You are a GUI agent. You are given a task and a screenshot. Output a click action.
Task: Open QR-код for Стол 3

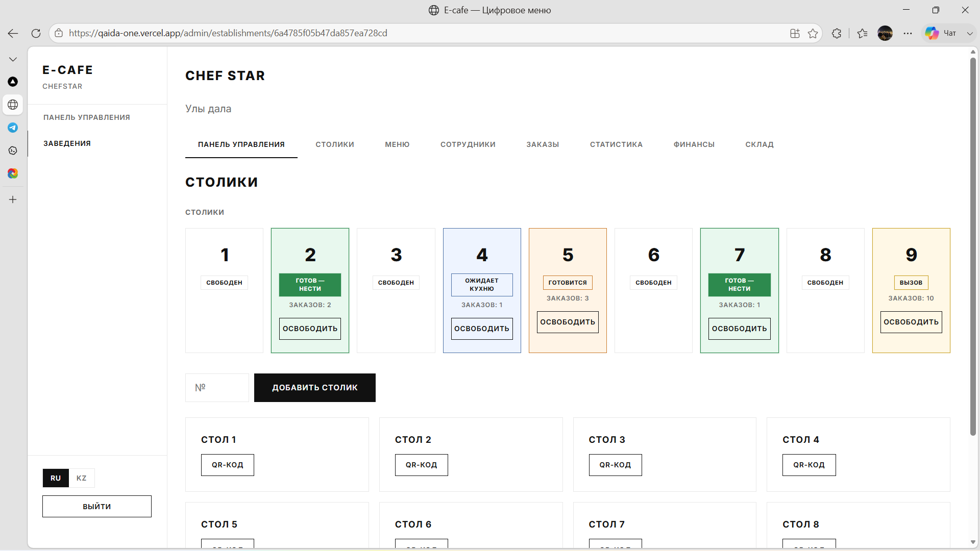click(x=615, y=465)
